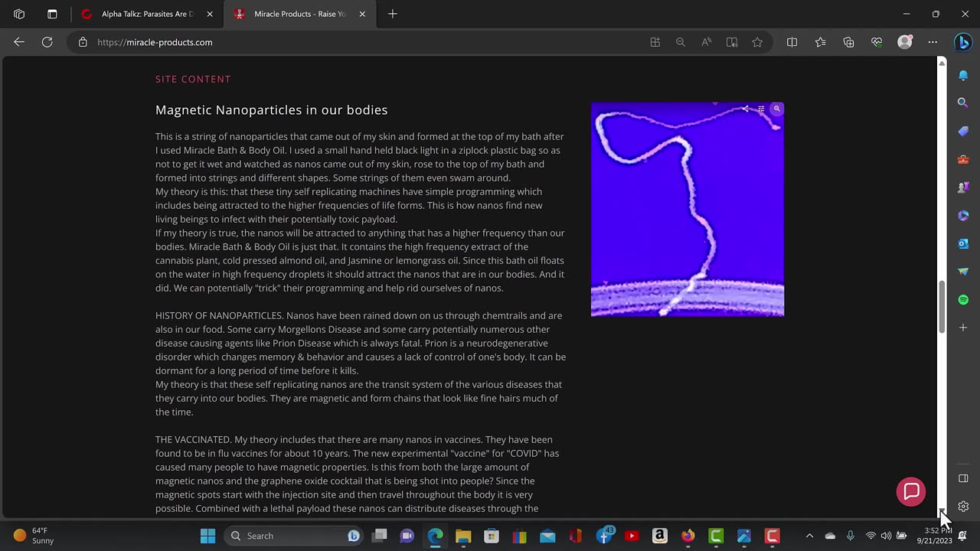
Task: Open sidebar search
Action: [x=963, y=103]
